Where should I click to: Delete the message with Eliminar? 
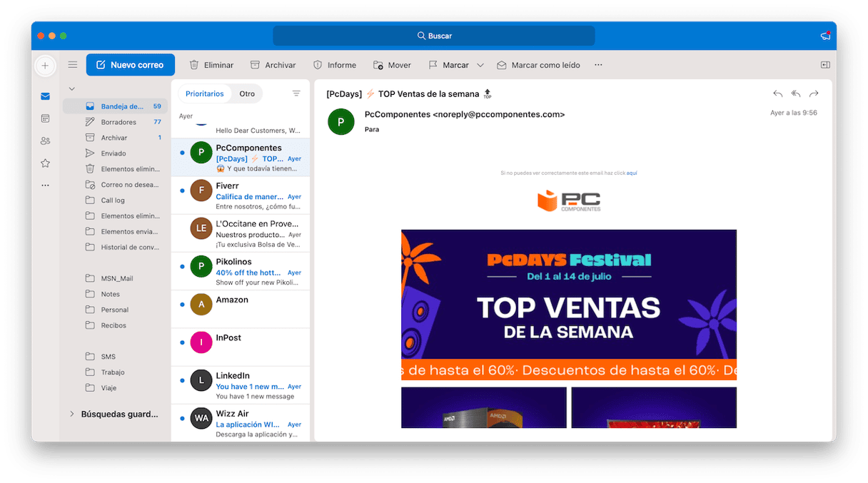(x=211, y=65)
